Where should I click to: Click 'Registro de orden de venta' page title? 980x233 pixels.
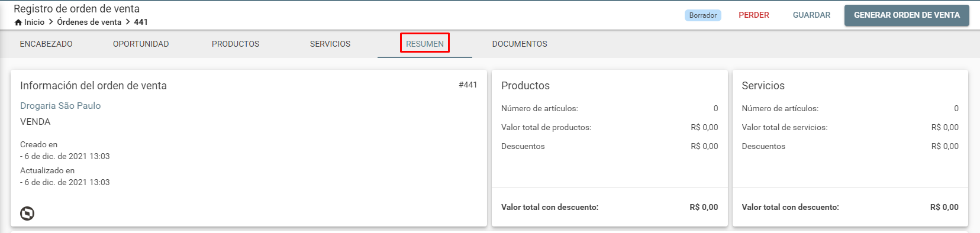coord(77,9)
